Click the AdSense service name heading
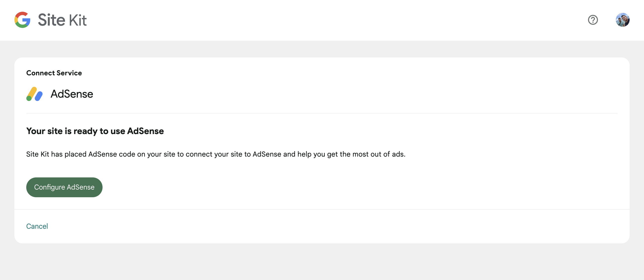 coord(72,94)
